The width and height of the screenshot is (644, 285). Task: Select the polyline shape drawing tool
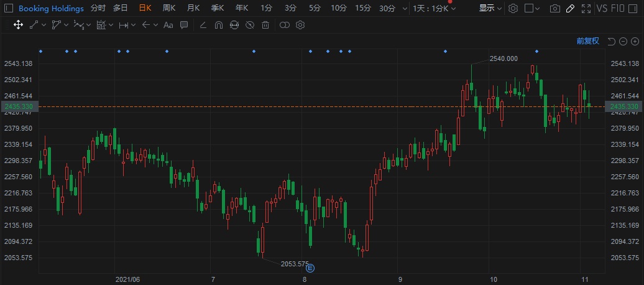[x=57, y=25]
